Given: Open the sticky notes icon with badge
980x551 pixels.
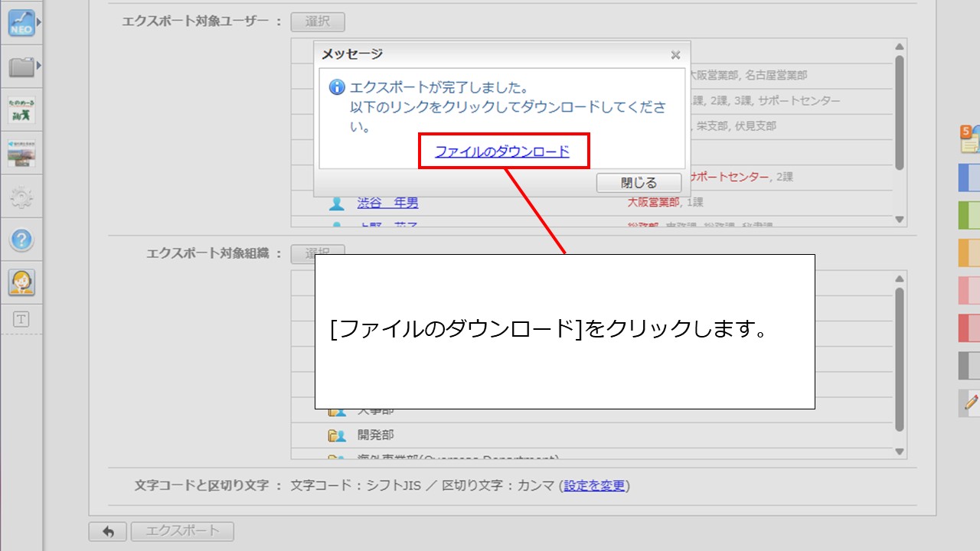Looking at the screenshot, I should (x=969, y=139).
